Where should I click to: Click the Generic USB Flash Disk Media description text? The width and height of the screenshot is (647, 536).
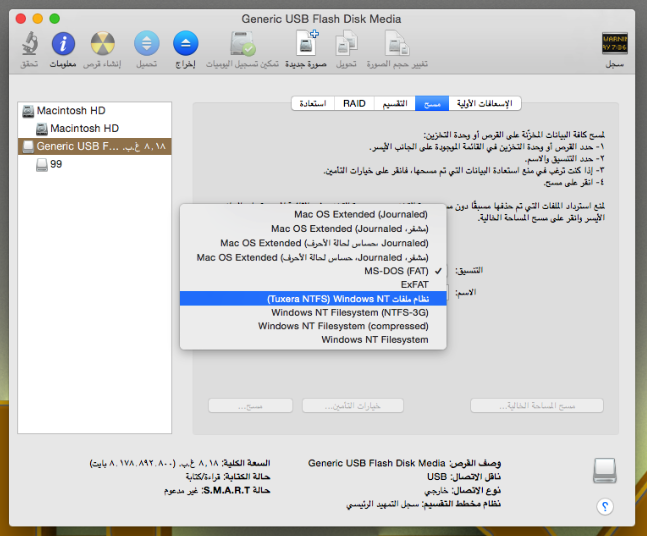pos(376,463)
